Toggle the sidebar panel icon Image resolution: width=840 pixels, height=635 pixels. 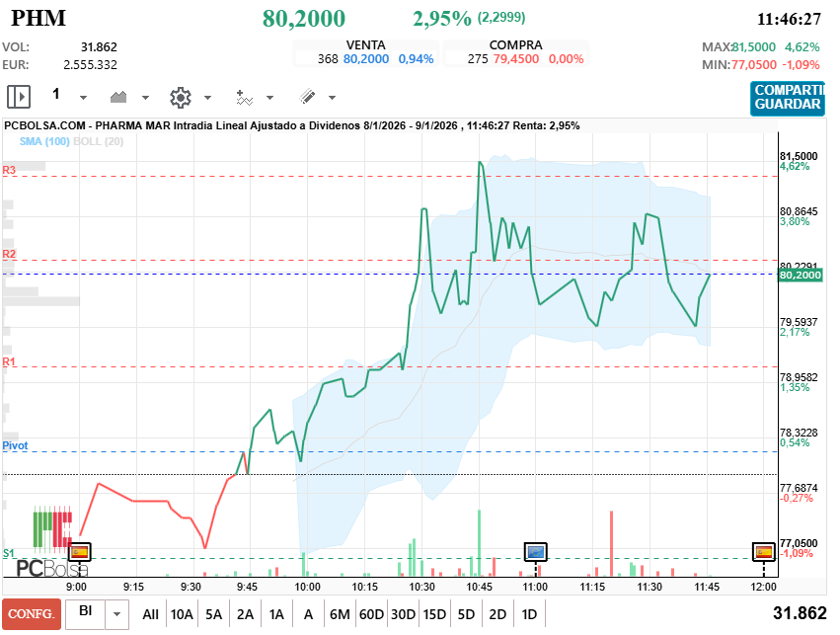(18, 97)
